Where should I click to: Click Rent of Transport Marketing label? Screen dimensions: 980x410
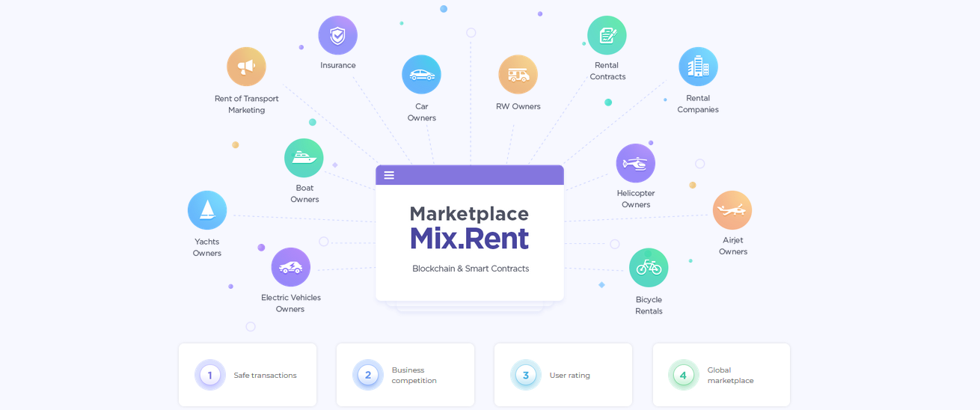(x=247, y=104)
